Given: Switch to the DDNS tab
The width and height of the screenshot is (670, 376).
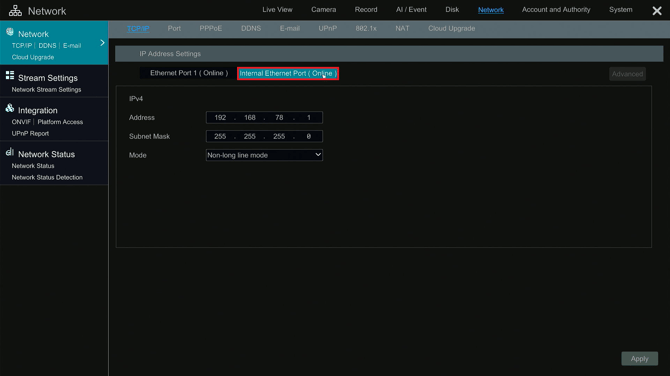Looking at the screenshot, I should click(251, 28).
